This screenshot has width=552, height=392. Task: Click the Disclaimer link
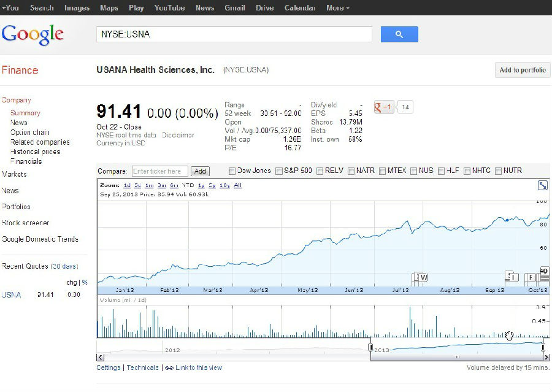[x=178, y=135]
